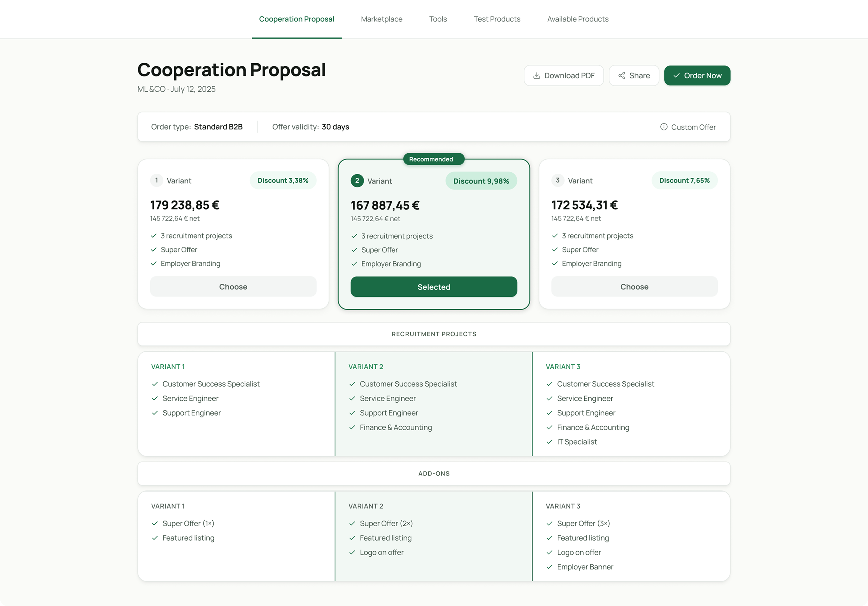Switch to the Marketplace tab
The image size is (868, 606).
[x=381, y=19]
